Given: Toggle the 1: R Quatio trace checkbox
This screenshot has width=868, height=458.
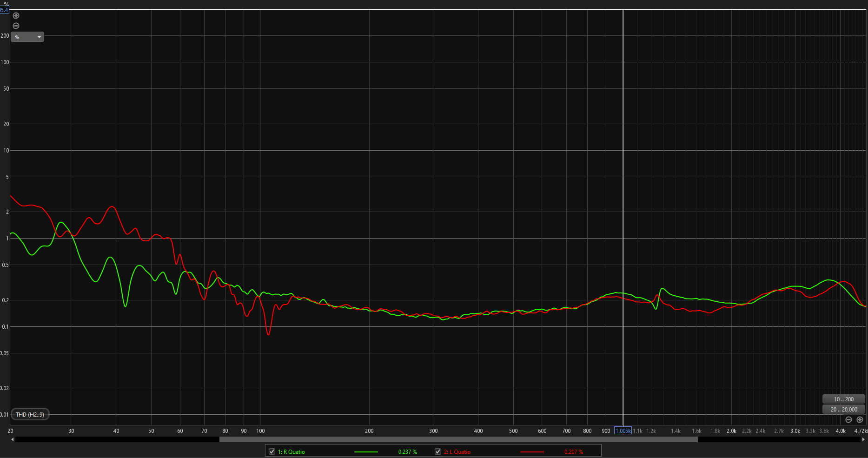Looking at the screenshot, I should [272, 451].
